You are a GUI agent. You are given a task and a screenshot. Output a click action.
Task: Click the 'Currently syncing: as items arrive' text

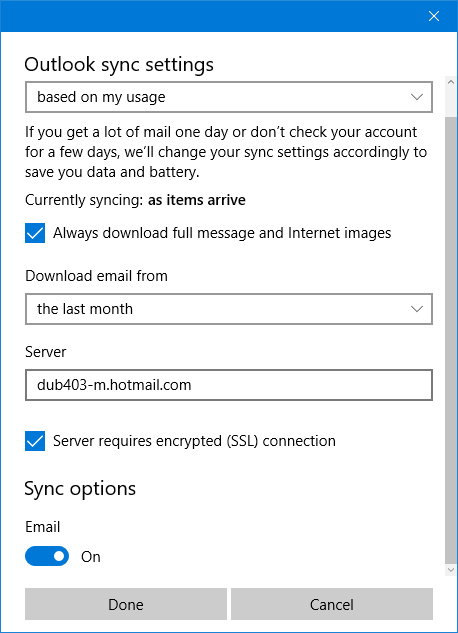135,200
